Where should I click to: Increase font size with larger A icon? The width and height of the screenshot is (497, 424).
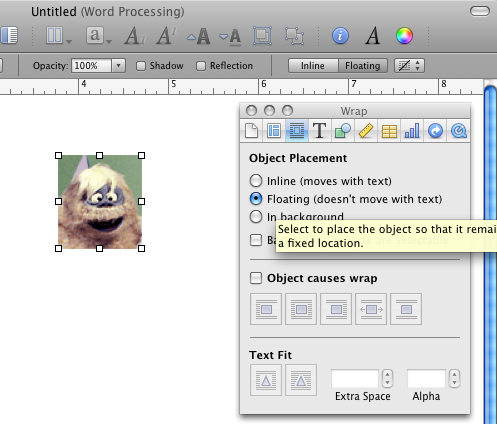[199, 36]
